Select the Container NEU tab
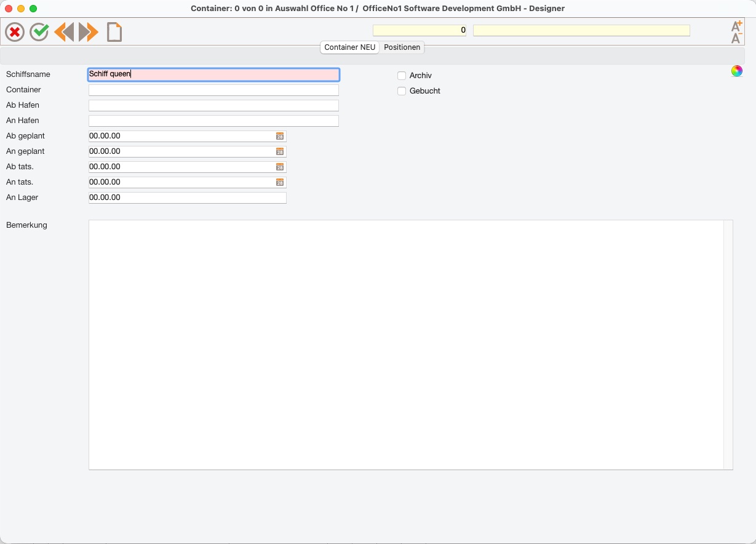This screenshot has height=544, width=756. pyautogui.click(x=350, y=47)
